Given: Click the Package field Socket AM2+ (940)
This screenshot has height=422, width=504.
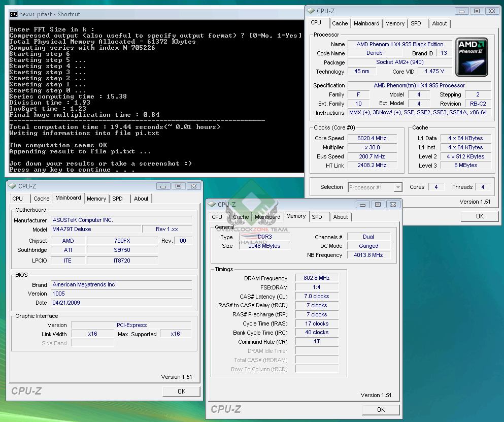Looking at the screenshot, I should coord(400,62).
